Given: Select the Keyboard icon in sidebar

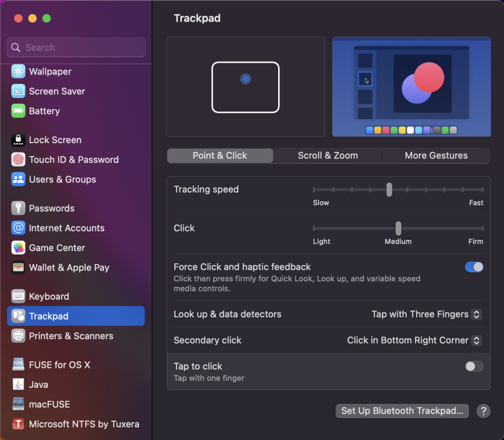Looking at the screenshot, I should tap(18, 296).
